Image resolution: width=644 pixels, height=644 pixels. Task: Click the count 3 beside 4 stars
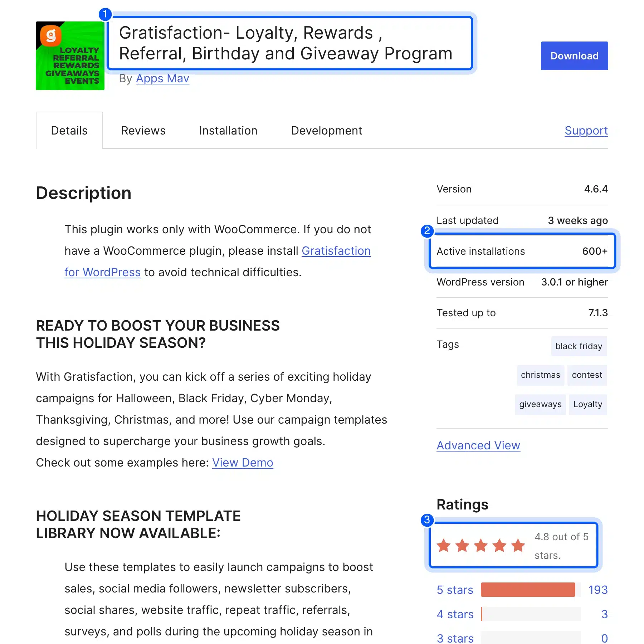coord(605,614)
